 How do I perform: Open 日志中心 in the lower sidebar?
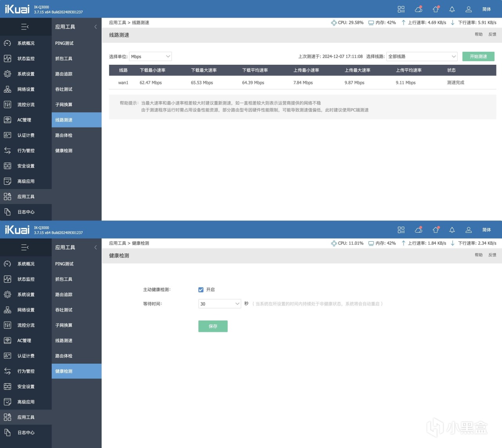26,432
